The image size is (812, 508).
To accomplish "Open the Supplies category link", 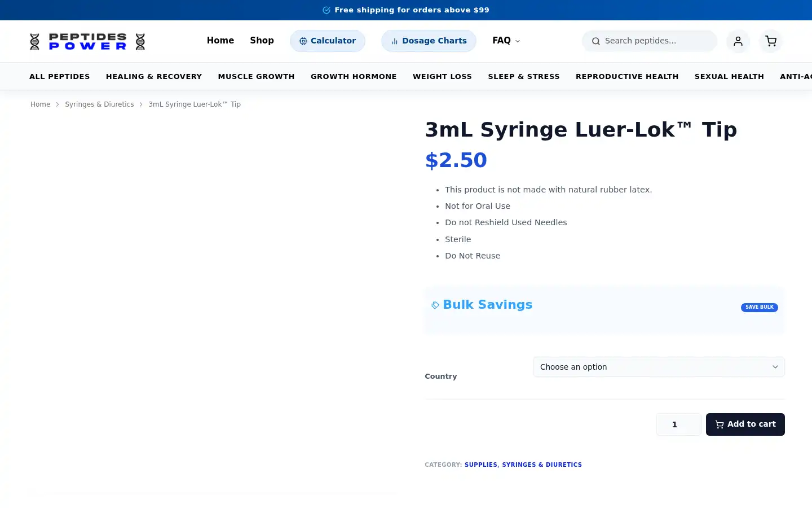I will [481, 465].
